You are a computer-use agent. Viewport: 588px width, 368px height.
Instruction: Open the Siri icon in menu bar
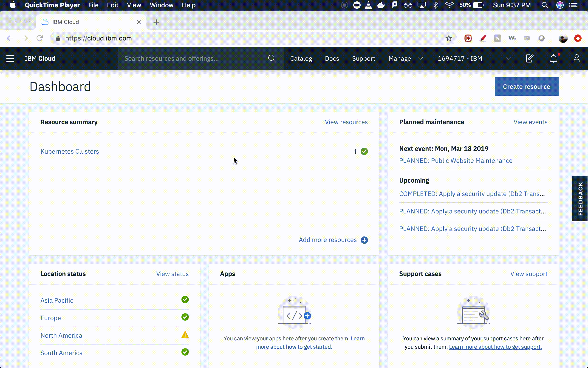pos(560,5)
